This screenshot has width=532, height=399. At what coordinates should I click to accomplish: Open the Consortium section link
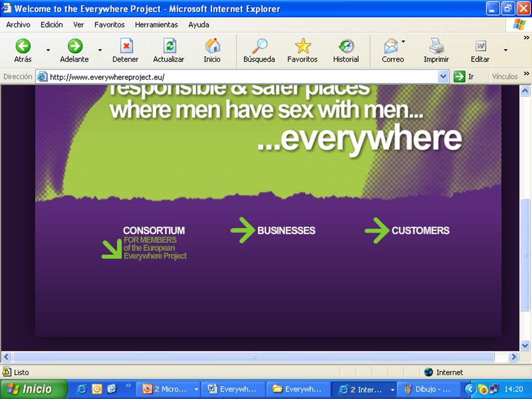point(154,231)
